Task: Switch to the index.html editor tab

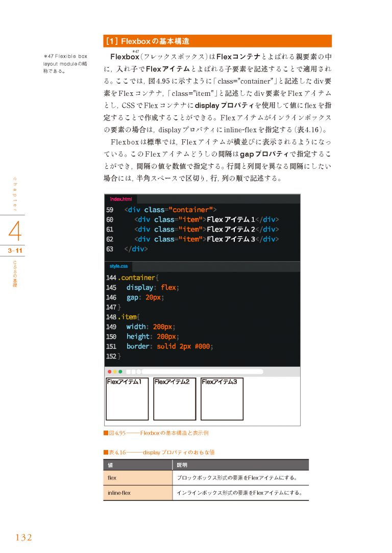Action: pyautogui.click(x=120, y=199)
